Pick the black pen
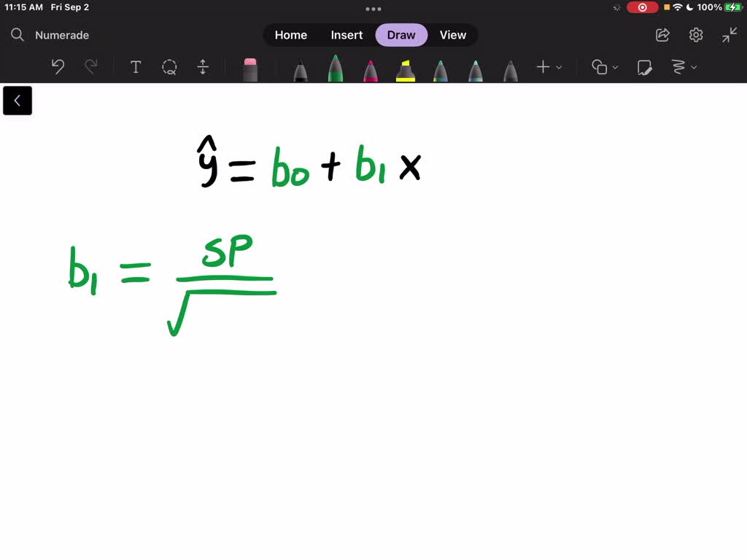This screenshot has width=747, height=560. point(299,67)
